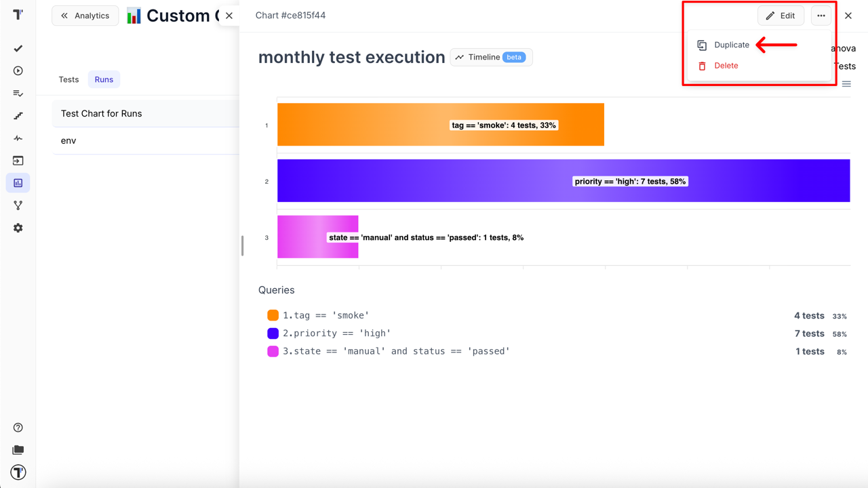Choose Delete from the dropdown menu

coord(726,66)
